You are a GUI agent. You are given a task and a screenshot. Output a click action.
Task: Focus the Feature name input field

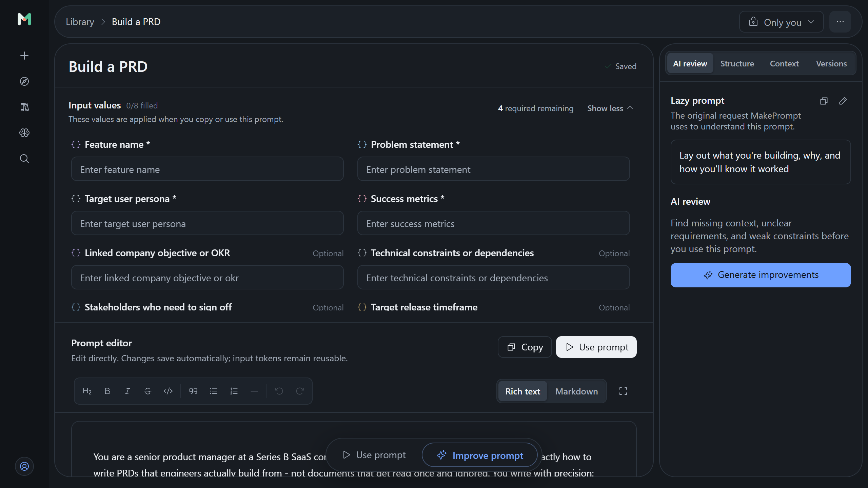pos(208,169)
